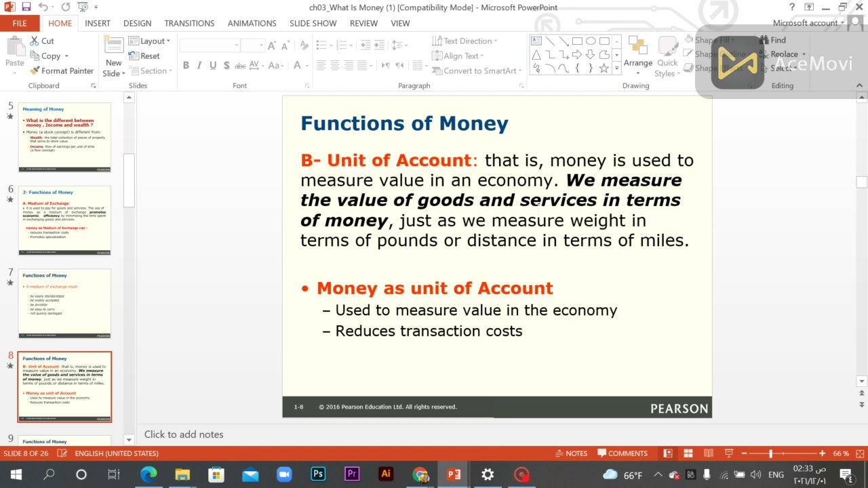
Task: Open Text Direction dropdown
Action: pos(465,41)
